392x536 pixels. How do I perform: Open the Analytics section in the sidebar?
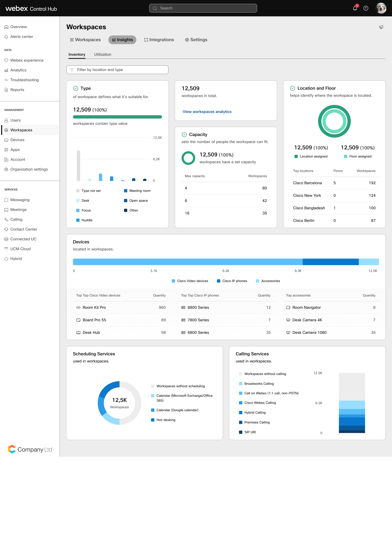(x=18, y=70)
